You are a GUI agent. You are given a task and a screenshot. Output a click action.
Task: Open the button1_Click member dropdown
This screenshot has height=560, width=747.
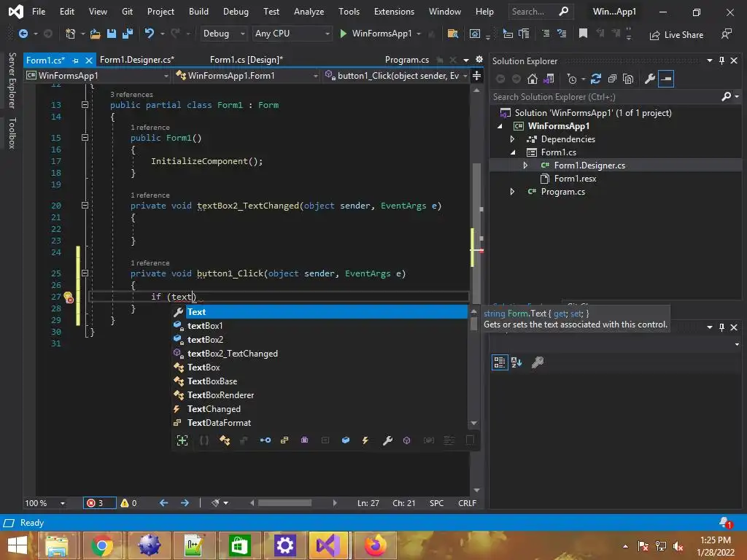[x=395, y=75]
